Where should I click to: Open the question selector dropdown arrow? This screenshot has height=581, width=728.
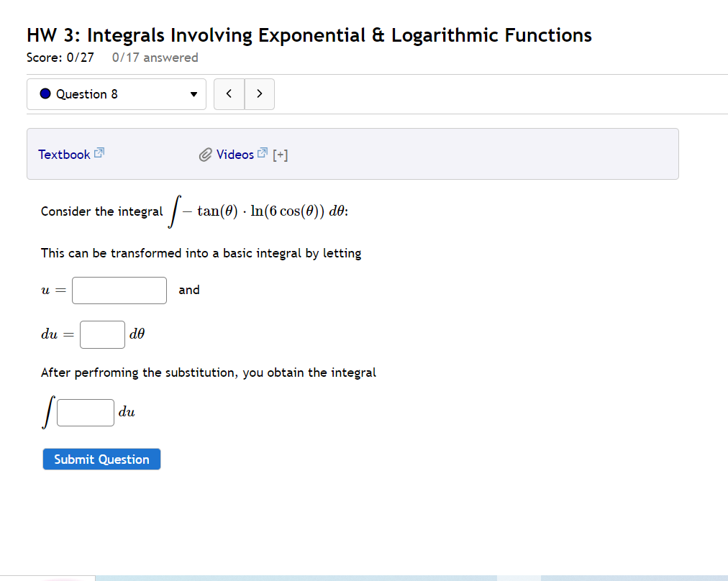point(193,94)
